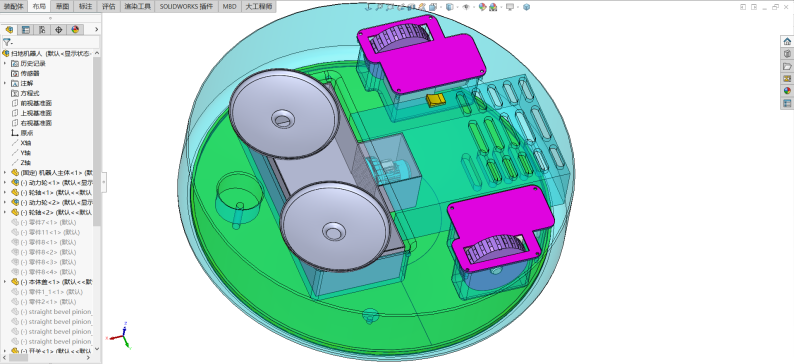
Task: Click Apply Scene icon
Action: [x=493, y=7]
